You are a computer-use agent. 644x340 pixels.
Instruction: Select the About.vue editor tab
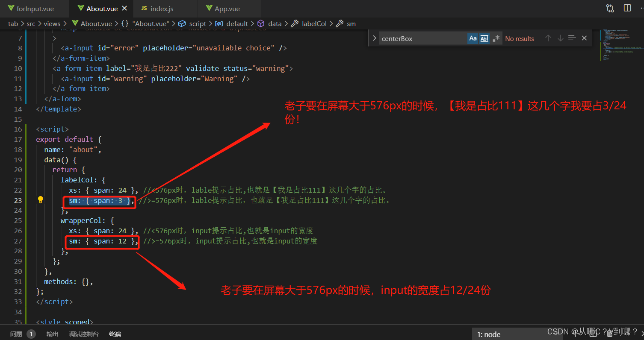(102, 9)
